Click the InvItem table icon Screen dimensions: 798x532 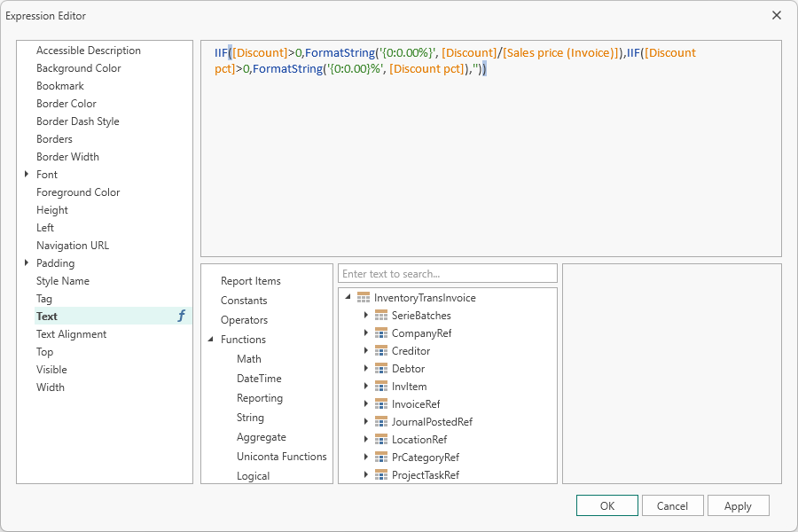pyautogui.click(x=380, y=387)
